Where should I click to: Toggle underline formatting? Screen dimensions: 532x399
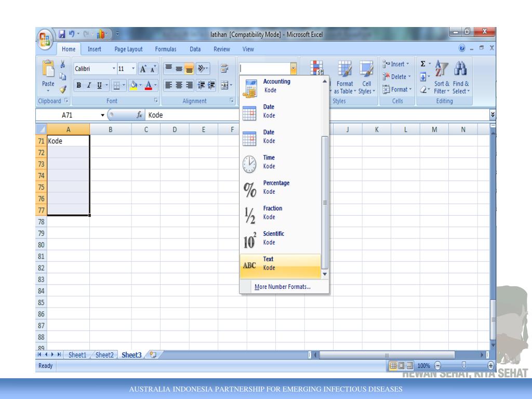[x=99, y=85]
